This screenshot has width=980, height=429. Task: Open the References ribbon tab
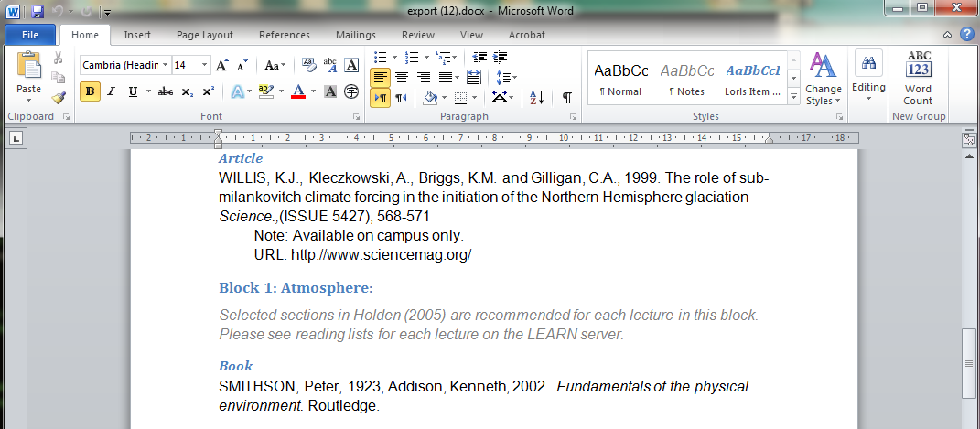click(284, 35)
